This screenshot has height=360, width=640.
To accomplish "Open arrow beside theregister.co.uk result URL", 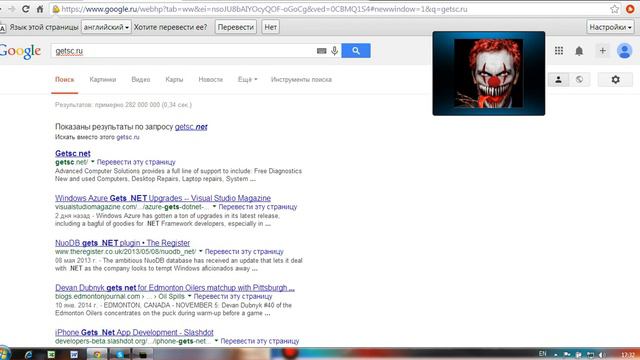I will click(200, 251).
